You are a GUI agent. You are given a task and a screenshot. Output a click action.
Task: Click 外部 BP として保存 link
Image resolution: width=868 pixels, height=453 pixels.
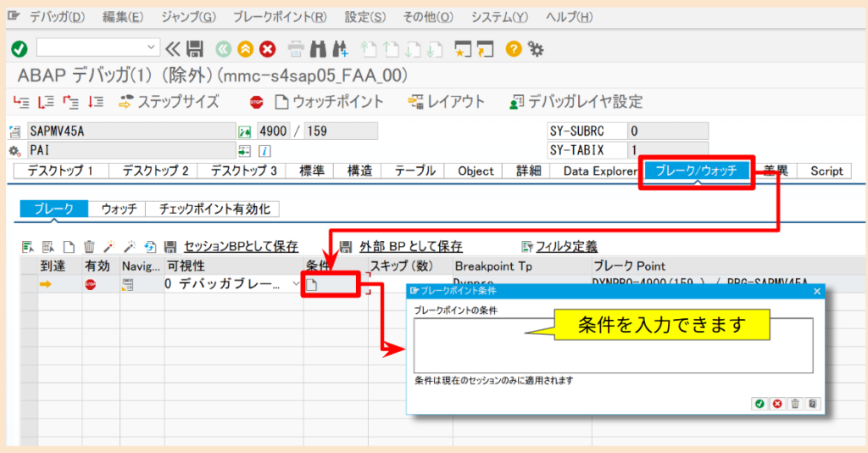(411, 247)
